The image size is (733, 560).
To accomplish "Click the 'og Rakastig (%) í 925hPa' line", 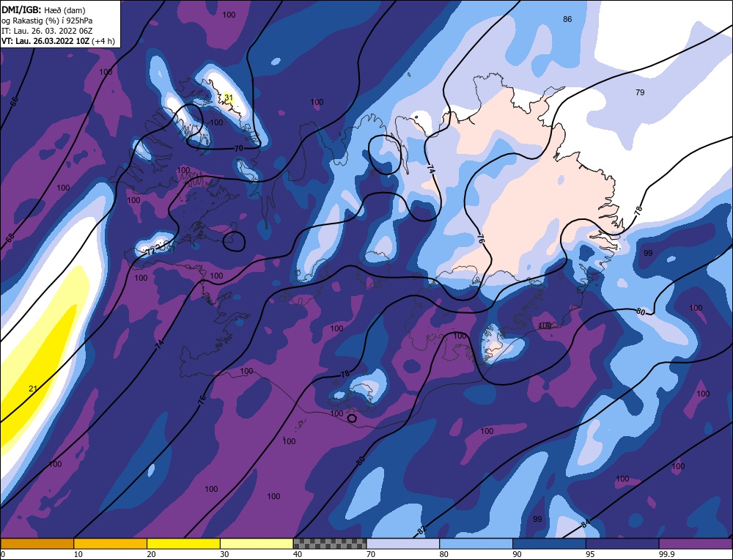I will (x=47, y=21).
